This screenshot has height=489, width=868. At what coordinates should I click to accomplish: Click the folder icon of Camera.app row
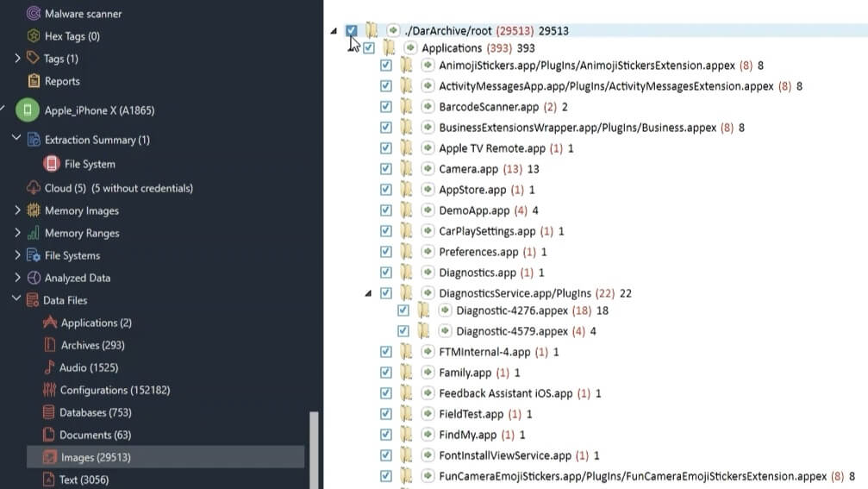(x=406, y=169)
